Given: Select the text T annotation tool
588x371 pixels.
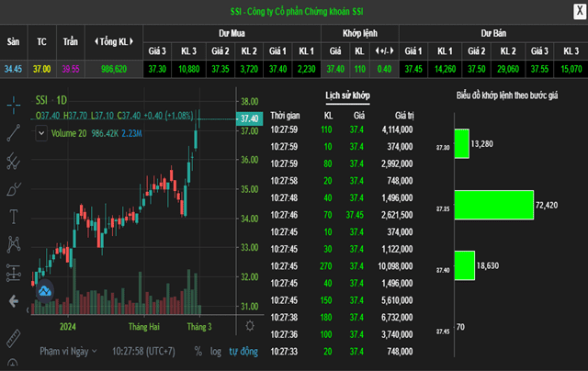Looking at the screenshot, I should [14, 217].
